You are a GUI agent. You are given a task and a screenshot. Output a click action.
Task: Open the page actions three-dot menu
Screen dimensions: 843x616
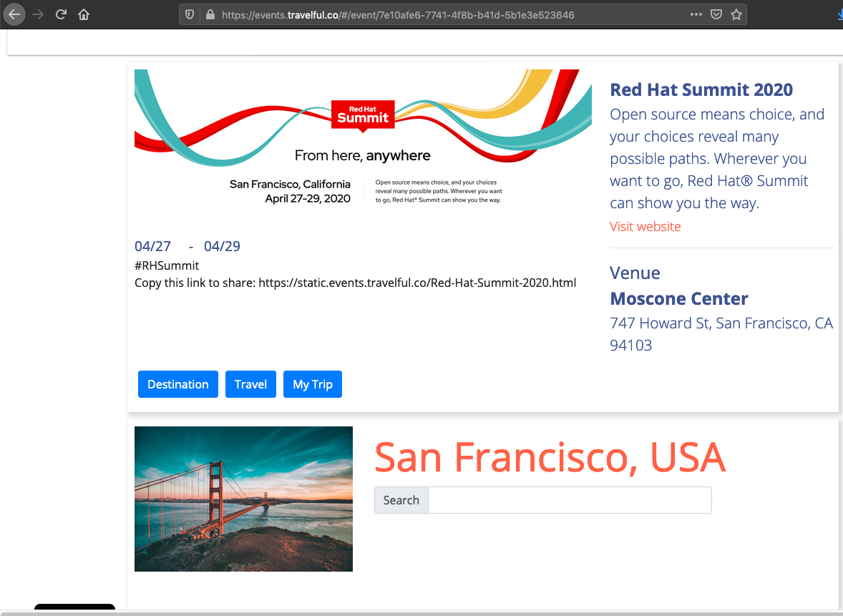[x=696, y=14]
